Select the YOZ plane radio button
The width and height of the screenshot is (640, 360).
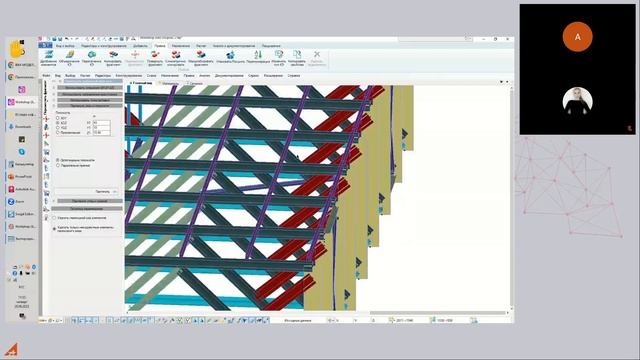coord(58,127)
